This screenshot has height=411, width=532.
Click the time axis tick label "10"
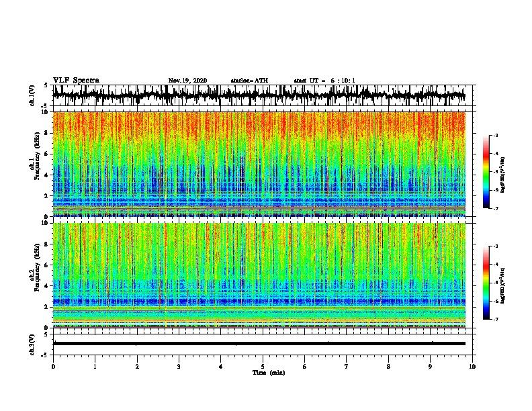(472, 367)
